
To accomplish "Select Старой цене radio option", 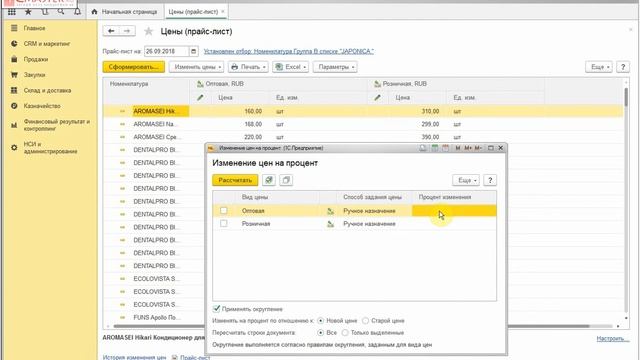I will (x=366, y=321).
